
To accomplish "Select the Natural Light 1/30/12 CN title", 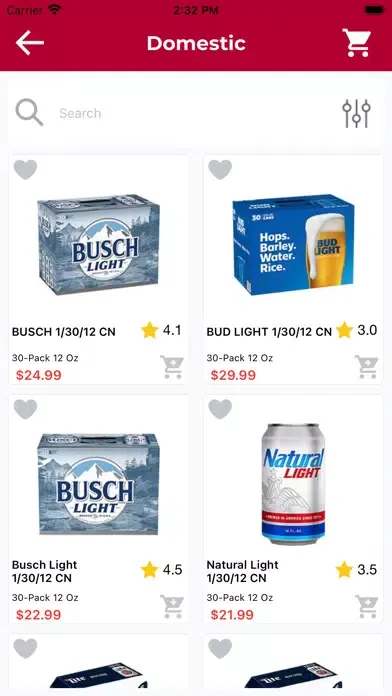I will (242, 571).
